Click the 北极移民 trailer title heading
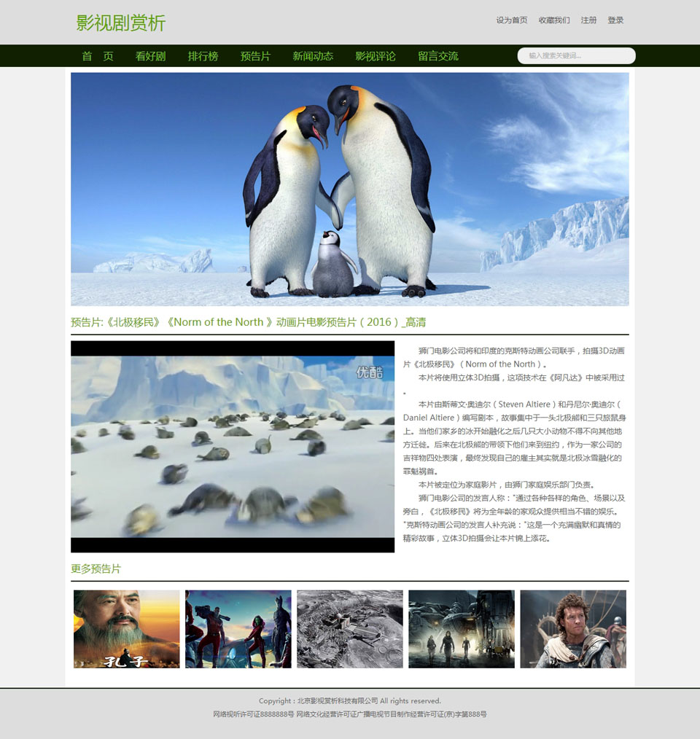 [x=248, y=322]
